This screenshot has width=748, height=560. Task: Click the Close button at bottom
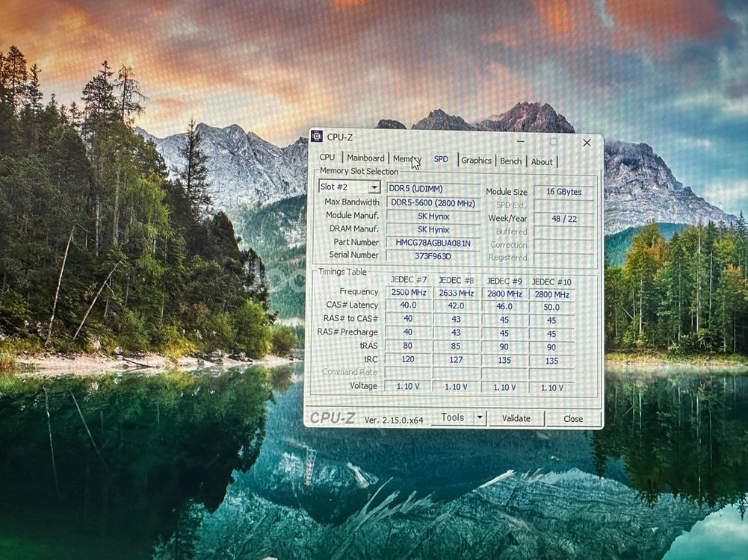tap(573, 419)
